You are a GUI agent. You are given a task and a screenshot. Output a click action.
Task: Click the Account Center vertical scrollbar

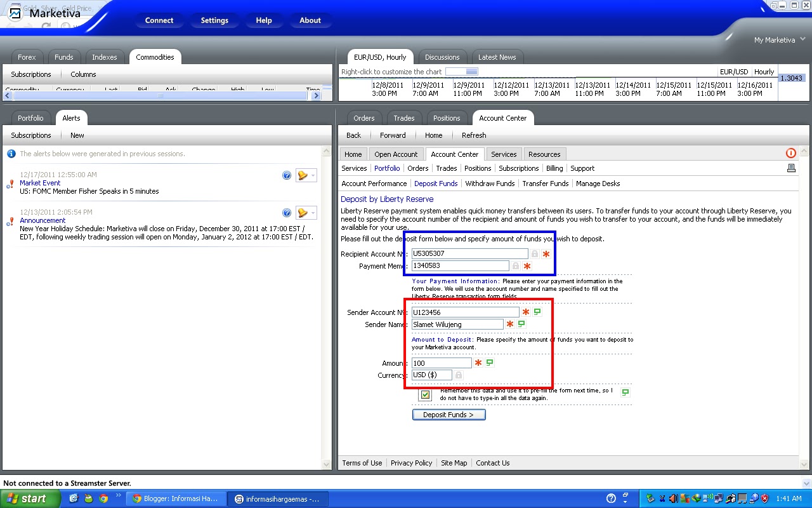coord(805,308)
